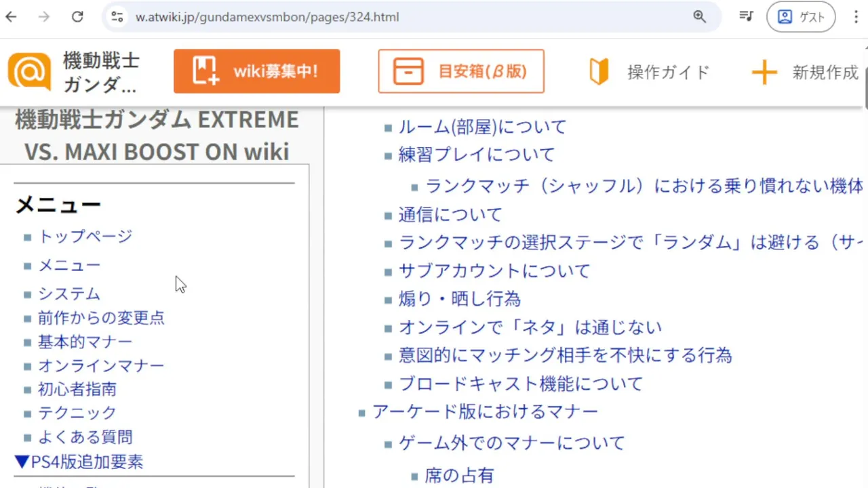Open システム in the sidebar menu
Viewport: 868px width, 488px height.
69,293
